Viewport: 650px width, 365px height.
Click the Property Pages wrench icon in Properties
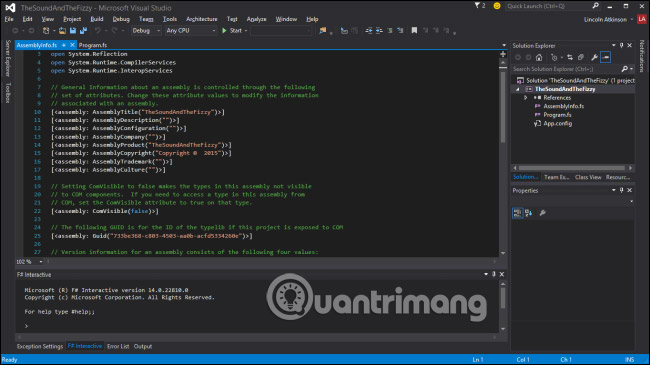tap(542, 213)
